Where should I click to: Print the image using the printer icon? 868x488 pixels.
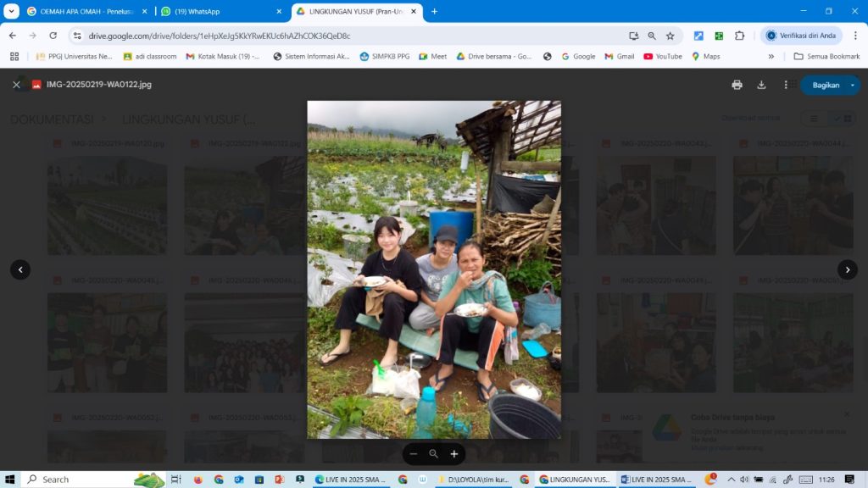point(737,85)
